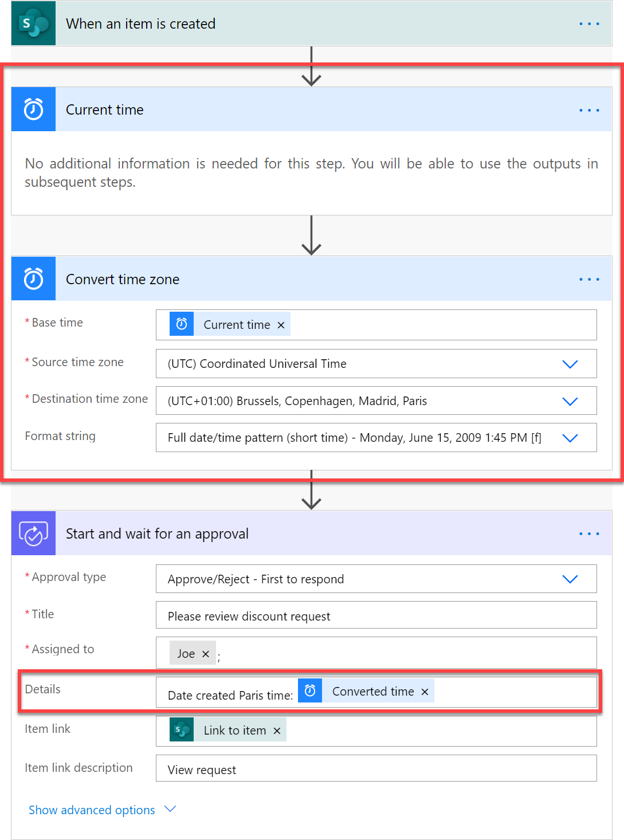Click insert-step arrow below Current time
Viewport: 624px width, 840px height.
[311, 235]
